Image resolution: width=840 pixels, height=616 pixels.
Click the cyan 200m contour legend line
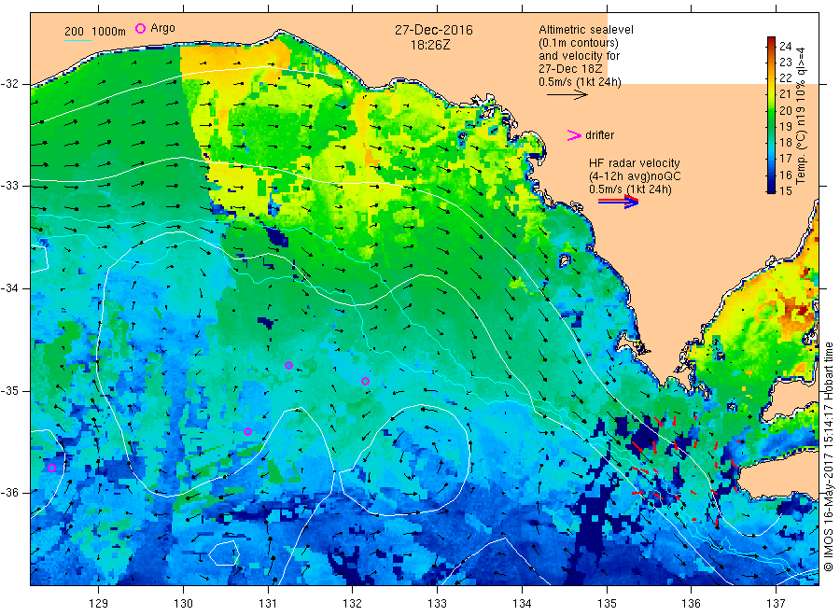point(78,40)
